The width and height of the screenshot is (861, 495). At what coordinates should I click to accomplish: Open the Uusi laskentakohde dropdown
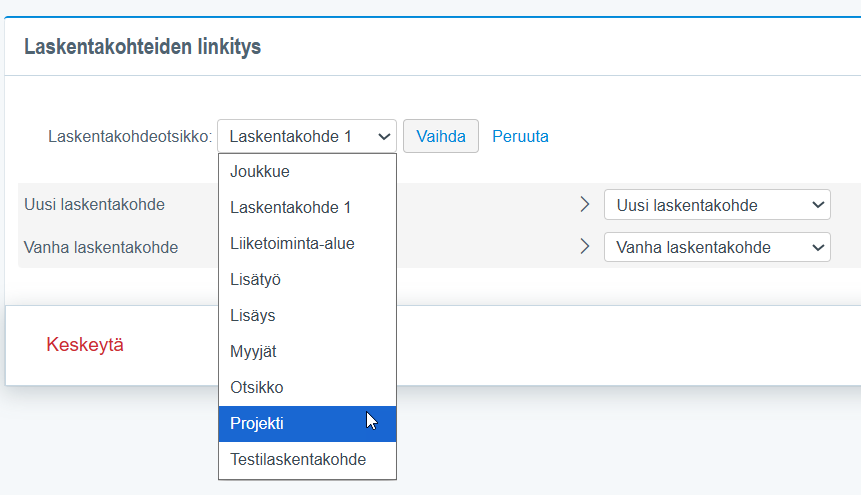click(x=717, y=205)
